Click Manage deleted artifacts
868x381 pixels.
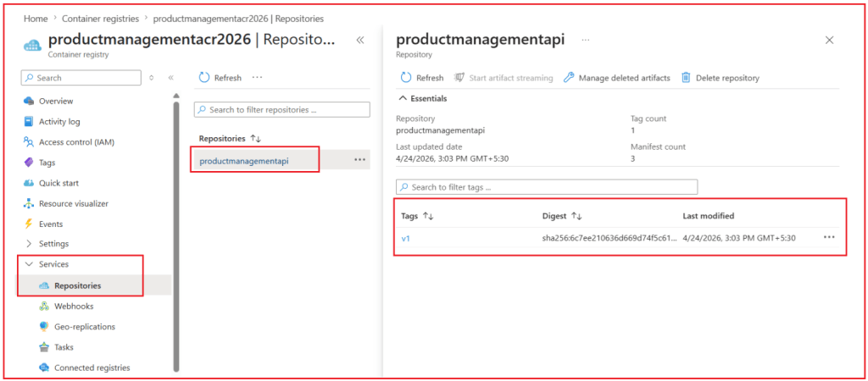tap(617, 78)
